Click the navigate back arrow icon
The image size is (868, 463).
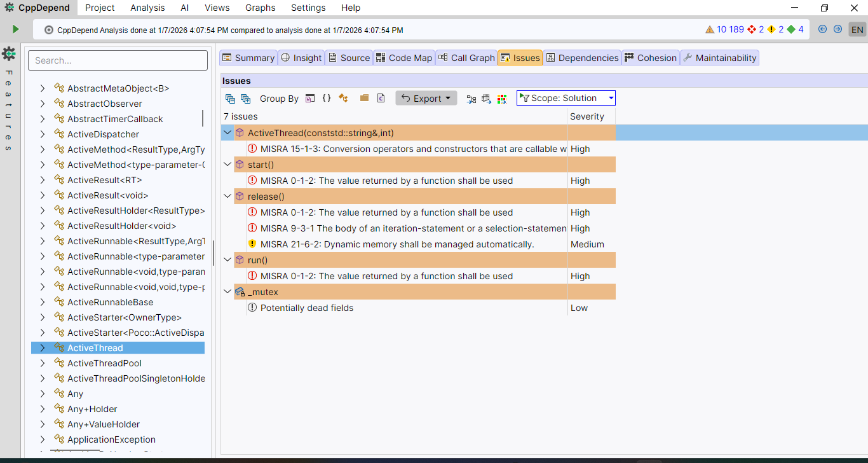coord(823,29)
